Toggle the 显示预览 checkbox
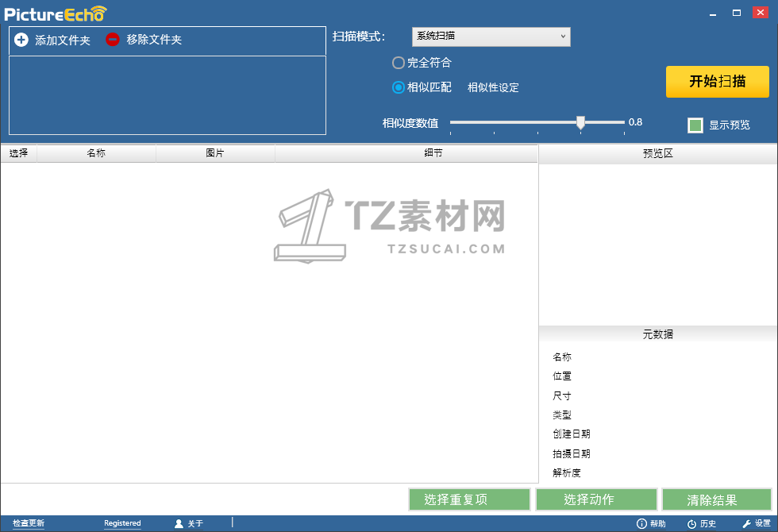 coord(695,125)
